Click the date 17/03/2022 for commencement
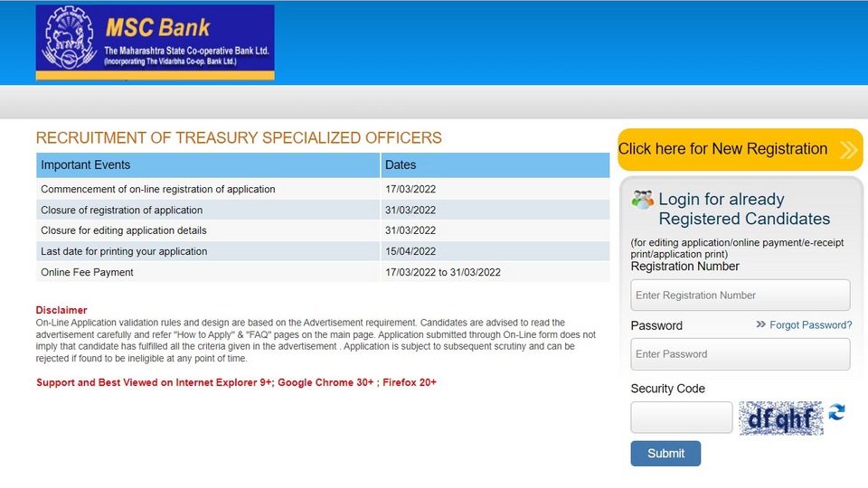 click(x=410, y=189)
